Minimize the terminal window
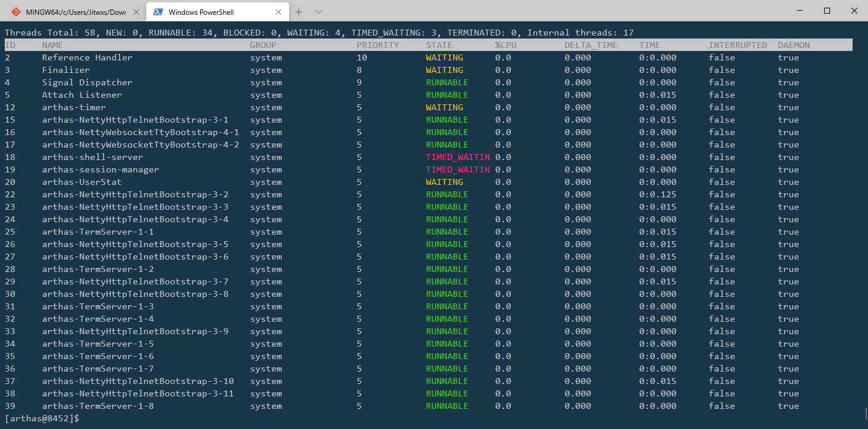Screen dimensions: 868x429 [800, 11]
